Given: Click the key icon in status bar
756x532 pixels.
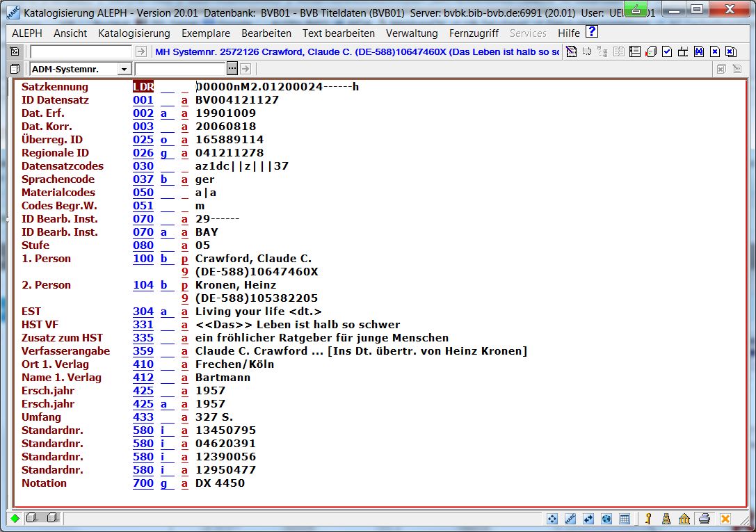Looking at the screenshot, I should tap(648, 518).
